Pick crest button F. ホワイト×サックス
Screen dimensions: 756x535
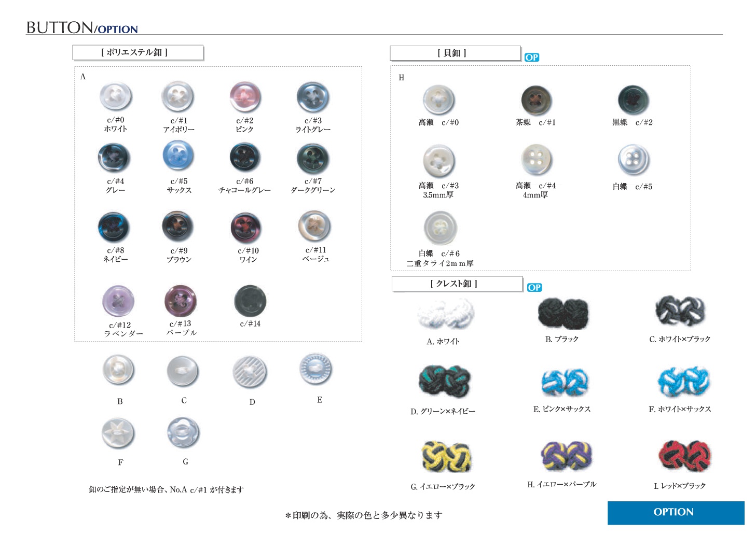[x=684, y=381]
